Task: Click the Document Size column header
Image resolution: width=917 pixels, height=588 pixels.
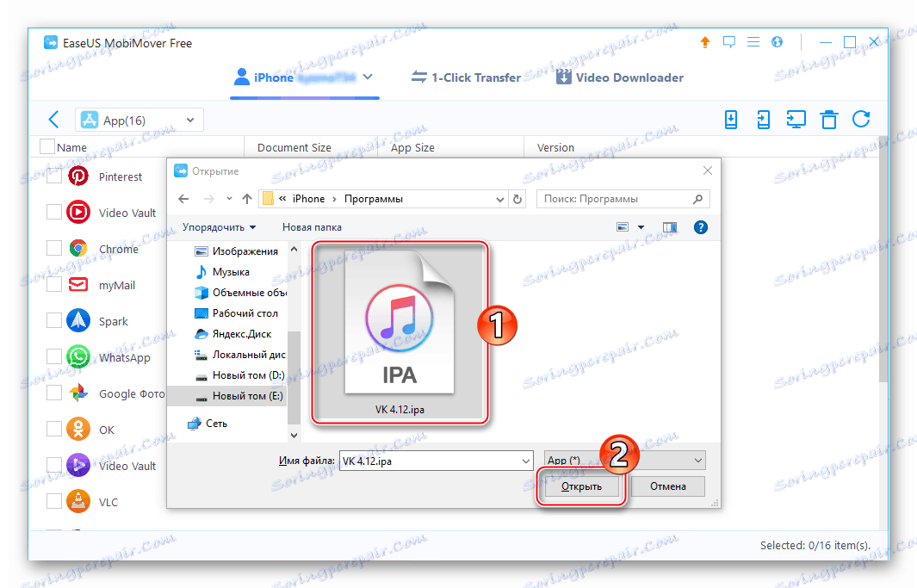Action: tap(294, 147)
